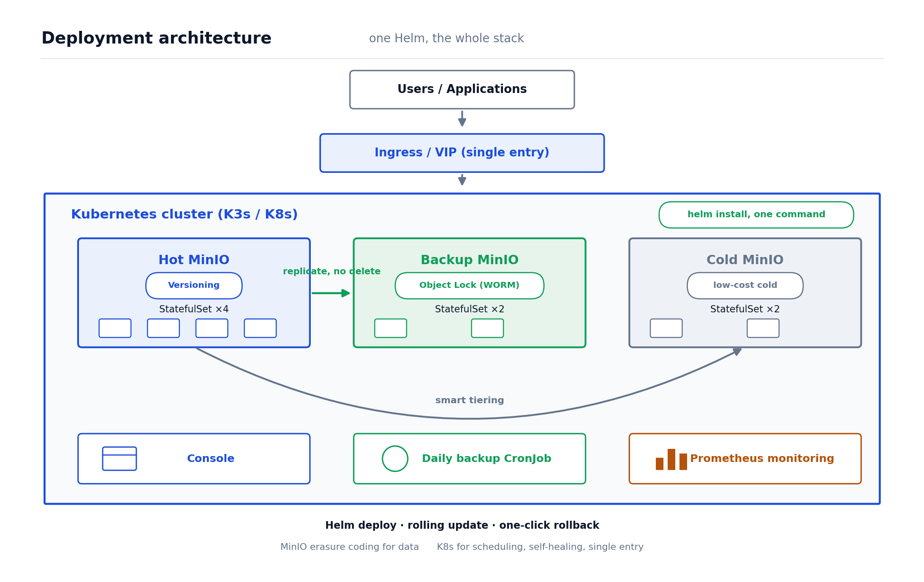Click StatefulSet ×2 under Backup MinIO
924x582 pixels.
click(x=470, y=309)
